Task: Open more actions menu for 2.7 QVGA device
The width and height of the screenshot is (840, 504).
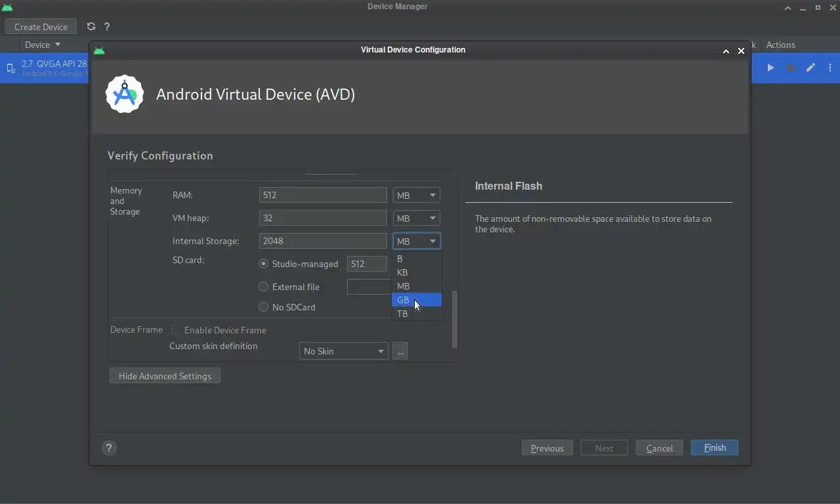Action: point(830,68)
